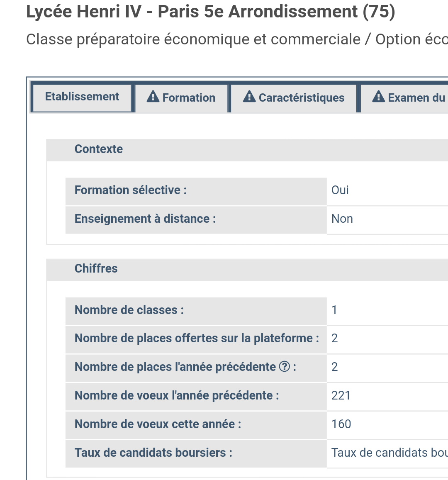Open the Formation tab label
The width and height of the screenshot is (448, 480).
point(189,98)
